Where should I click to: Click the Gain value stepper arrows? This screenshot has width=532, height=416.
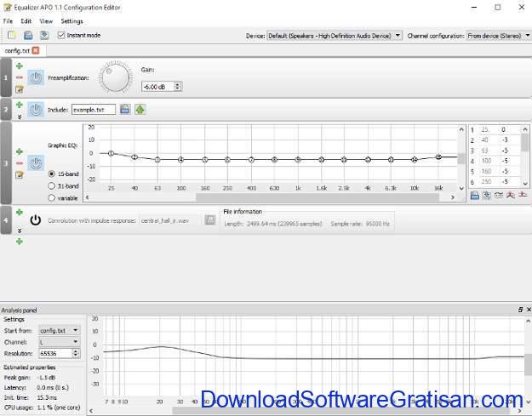click(177, 87)
